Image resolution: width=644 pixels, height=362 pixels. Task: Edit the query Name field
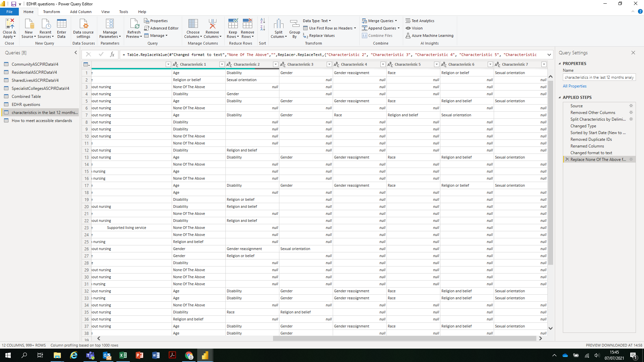point(599,77)
